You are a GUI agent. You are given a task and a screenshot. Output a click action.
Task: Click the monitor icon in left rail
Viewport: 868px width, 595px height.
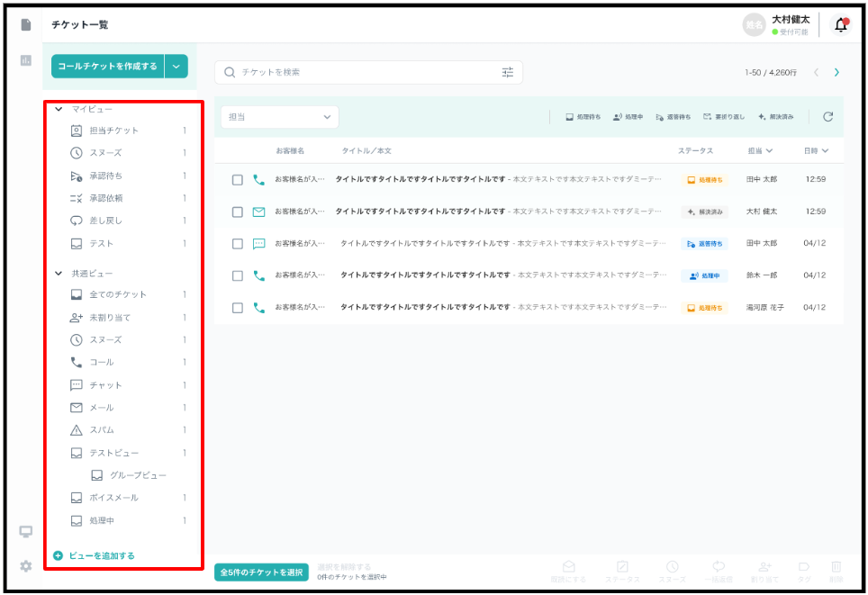tap(26, 531)
